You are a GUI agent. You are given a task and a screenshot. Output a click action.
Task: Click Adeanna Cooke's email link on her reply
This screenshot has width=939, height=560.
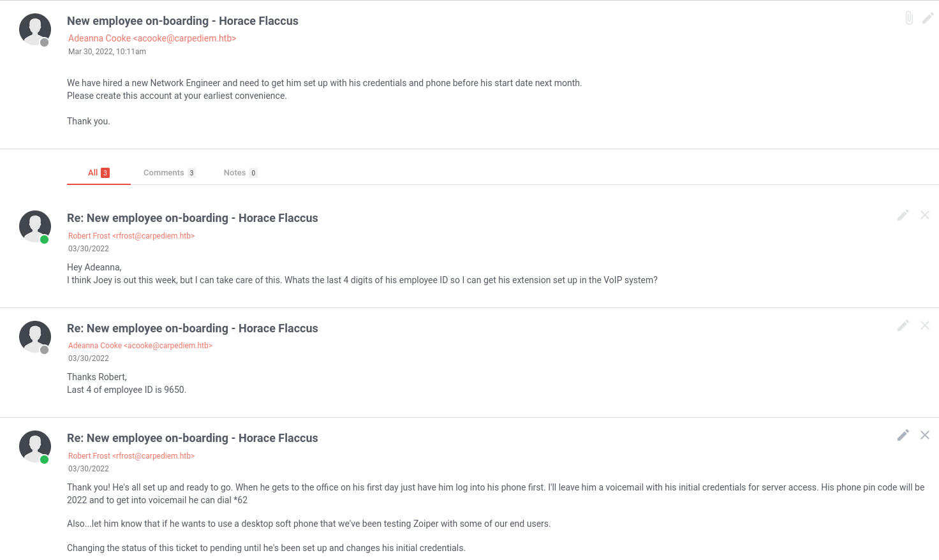click(140, 346)
